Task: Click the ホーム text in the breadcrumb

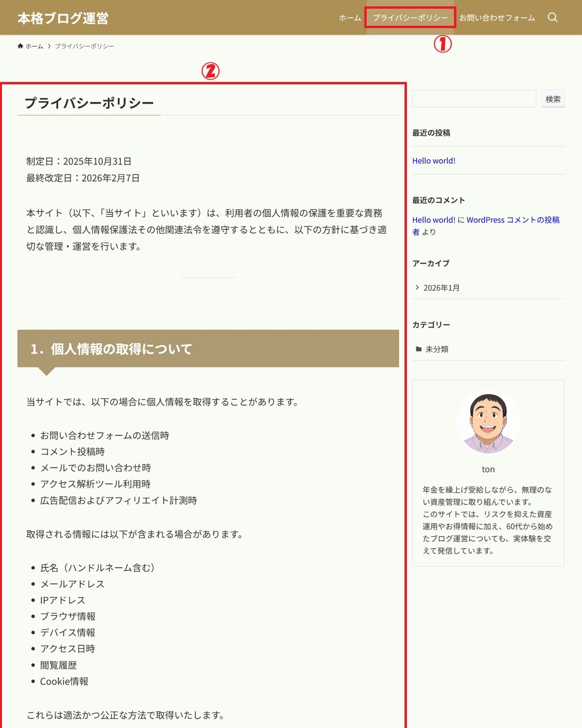Action: pyautogui.click(x=34, y=46)
